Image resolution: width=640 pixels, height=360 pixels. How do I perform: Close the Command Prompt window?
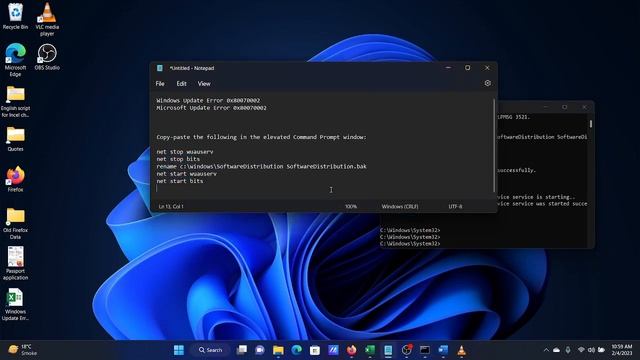(584, 107)
